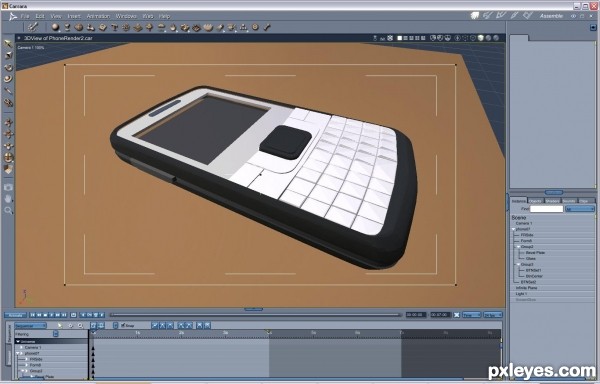Screen dimensions: 600x384
Task: Click the timeline pointer arrow icon
Action: pos(60,326)
